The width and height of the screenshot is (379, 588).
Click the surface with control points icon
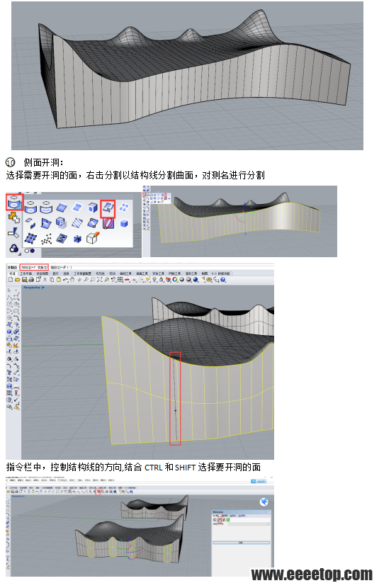[x=30, y=239]
